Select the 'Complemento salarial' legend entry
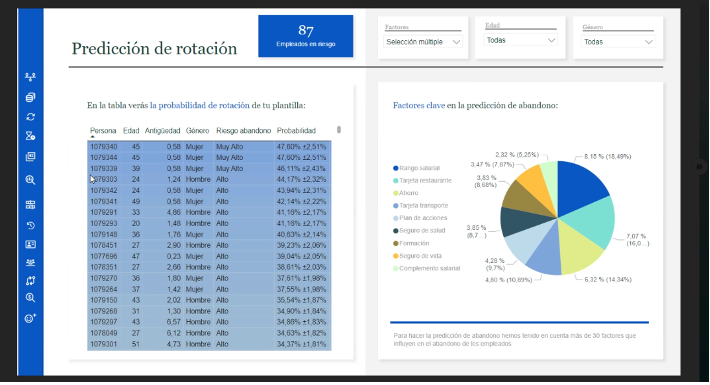 (426, 268)
